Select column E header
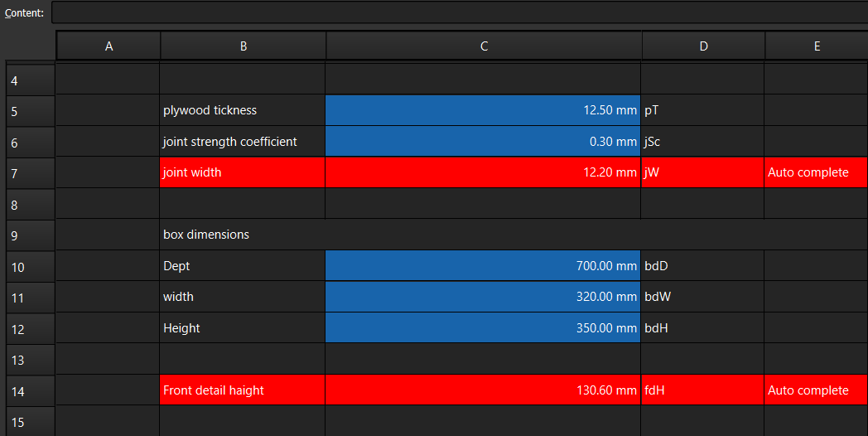The image size is (868, 436). tap(816, 47)
